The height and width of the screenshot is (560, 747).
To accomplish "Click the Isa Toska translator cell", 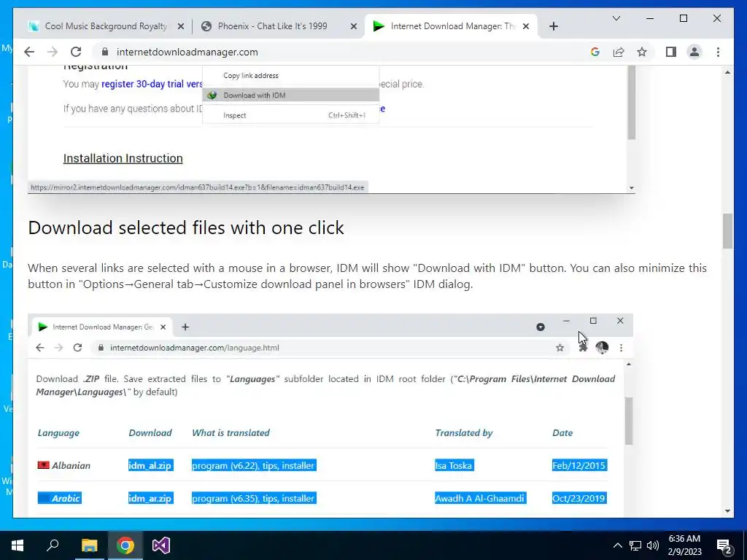I will 454,465.
